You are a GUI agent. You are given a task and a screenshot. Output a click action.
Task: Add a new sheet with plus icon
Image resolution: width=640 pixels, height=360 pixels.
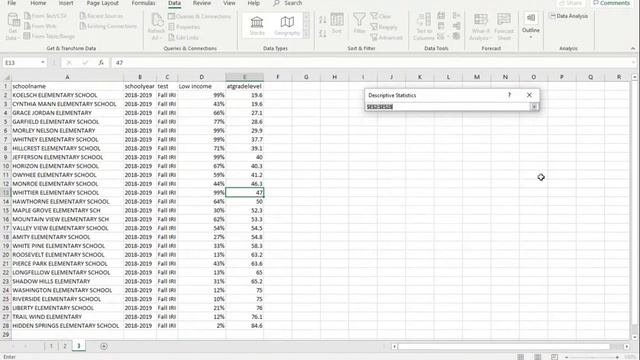104,346
